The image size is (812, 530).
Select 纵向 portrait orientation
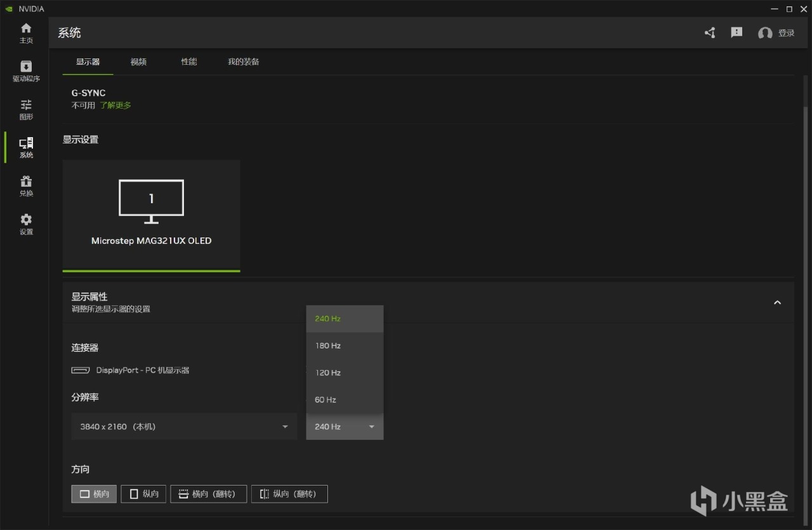pos(143,494)
